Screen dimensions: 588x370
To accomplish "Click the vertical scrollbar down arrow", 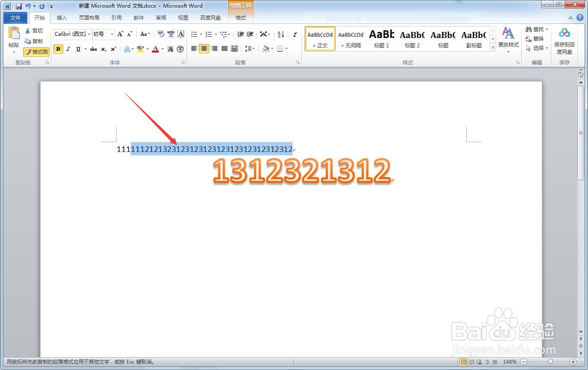I will 581,332.
